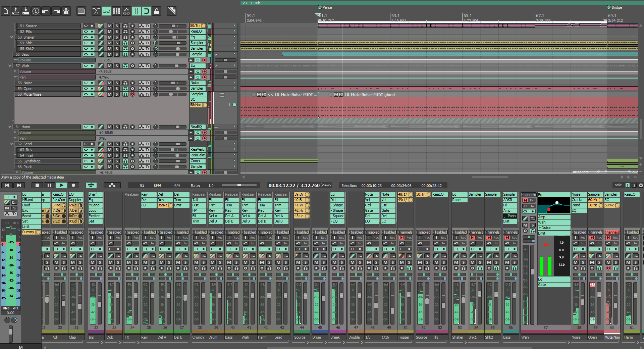Open the settings gear at the mixer's top right
The width and height of the screenshot is (644, 349).
(641, 185)
